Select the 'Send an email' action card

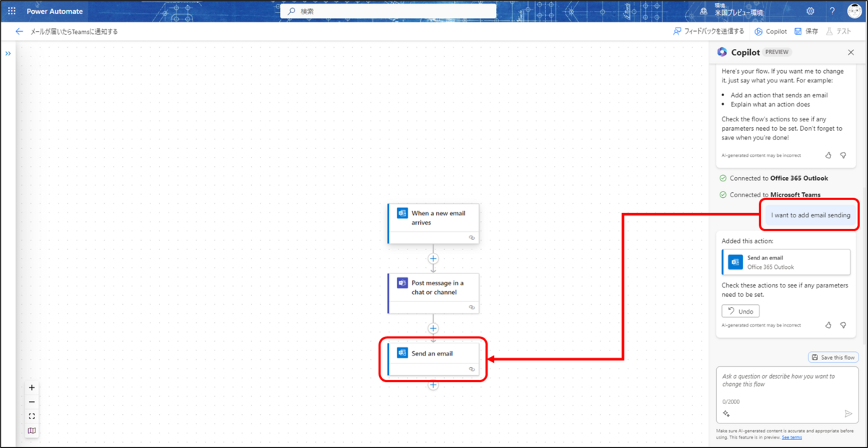pos(433,359)
